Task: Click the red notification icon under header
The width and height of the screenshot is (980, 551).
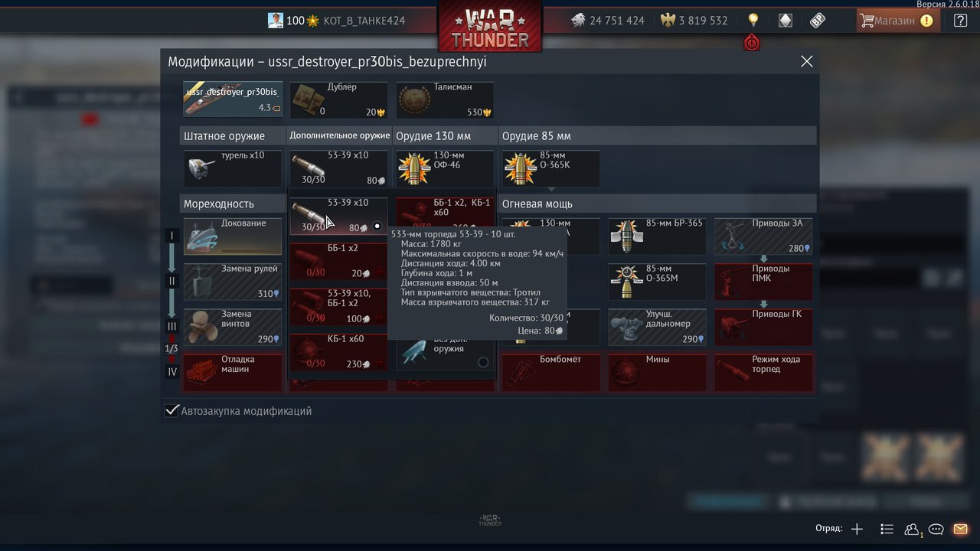Action: coord(752,43)
